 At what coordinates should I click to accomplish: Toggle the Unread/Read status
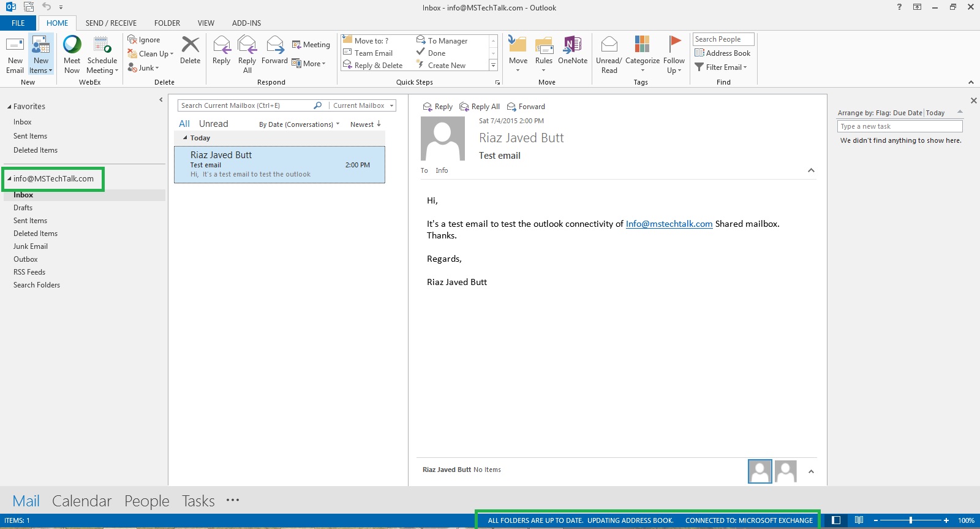pyautogui.click(x=609, y=55)
